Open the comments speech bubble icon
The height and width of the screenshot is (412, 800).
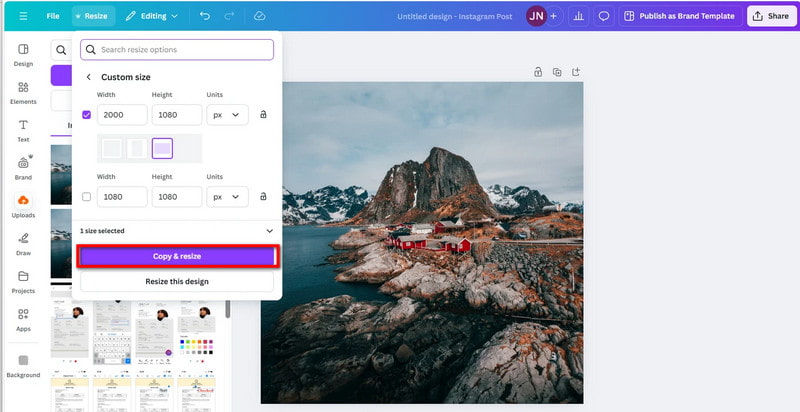pos(604,16)
